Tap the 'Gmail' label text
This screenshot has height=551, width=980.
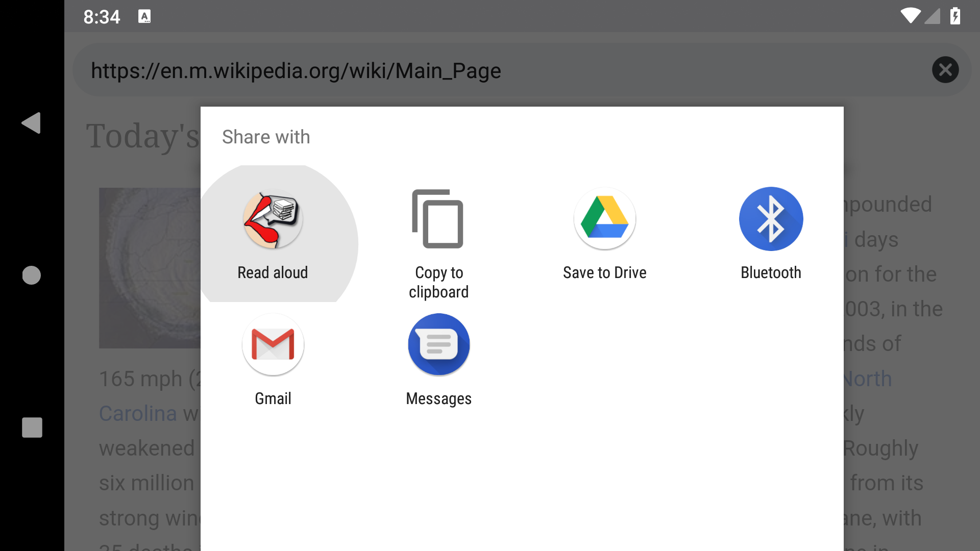click(x=273, y=398)
